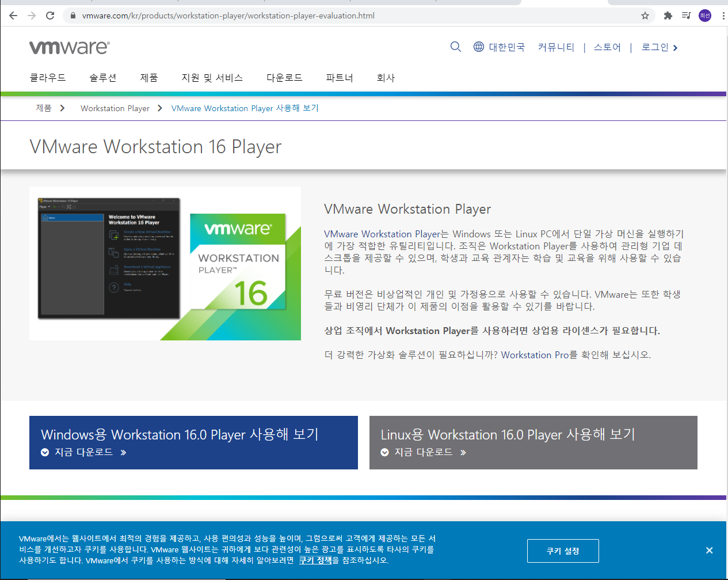Screen dimensions: 728x580
Task: Open the 클라우드 menu
Action: [x=48, y=78]
